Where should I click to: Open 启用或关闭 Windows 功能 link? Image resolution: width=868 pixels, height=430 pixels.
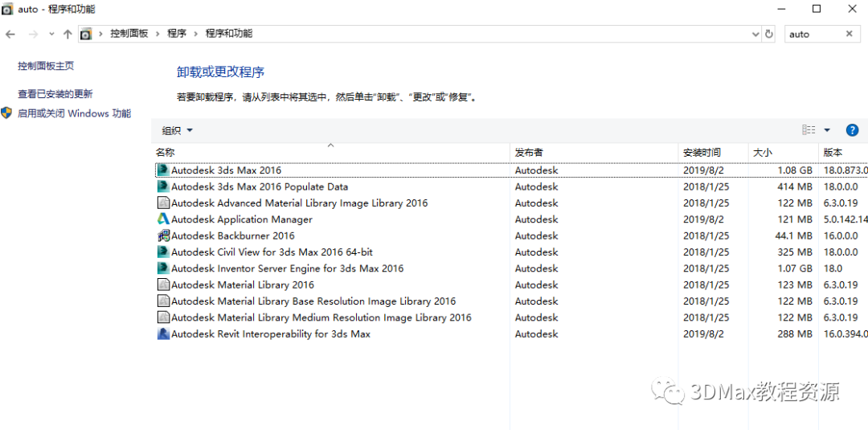click(74, 113)
